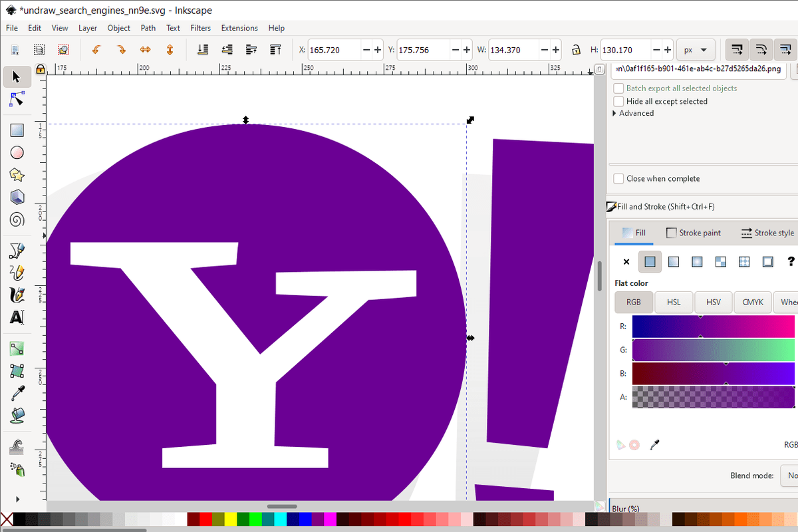This screenshot has height=532, width=798.
Task: Switch to the Stroke paint tab
Action: [694, 233]
